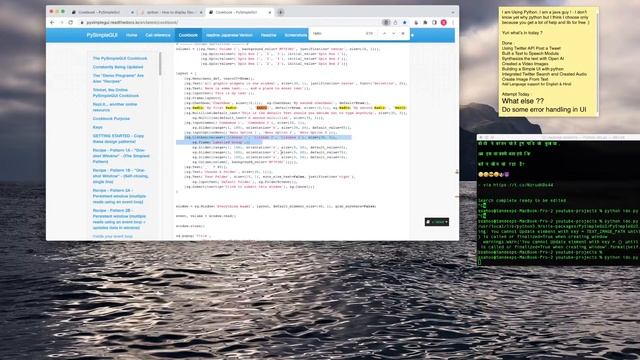Image resolution: width=640 pixels, height=360 pixels.
Task: Click the window = sg.Window code line
Action: (276, 207)
